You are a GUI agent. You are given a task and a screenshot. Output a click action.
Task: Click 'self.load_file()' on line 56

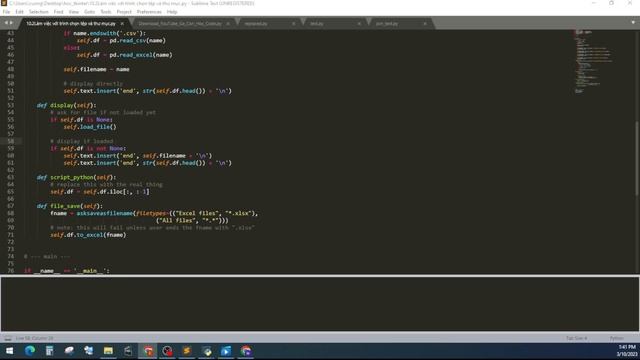point(90,127)
